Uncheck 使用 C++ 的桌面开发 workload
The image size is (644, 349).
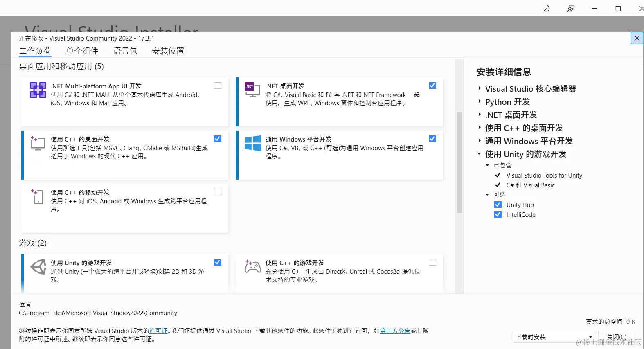click(x=218, y=139)
